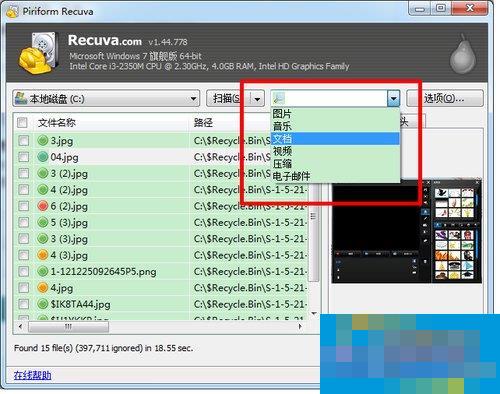Tick the checkbox for 3 (3).jpg
The width and height of the screenshot is (500, 394).
click(23, 239)
